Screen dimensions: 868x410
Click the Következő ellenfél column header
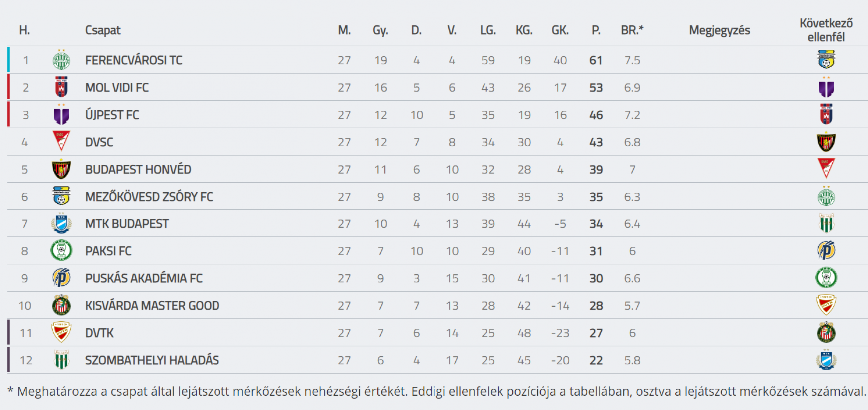coord(826,30)
